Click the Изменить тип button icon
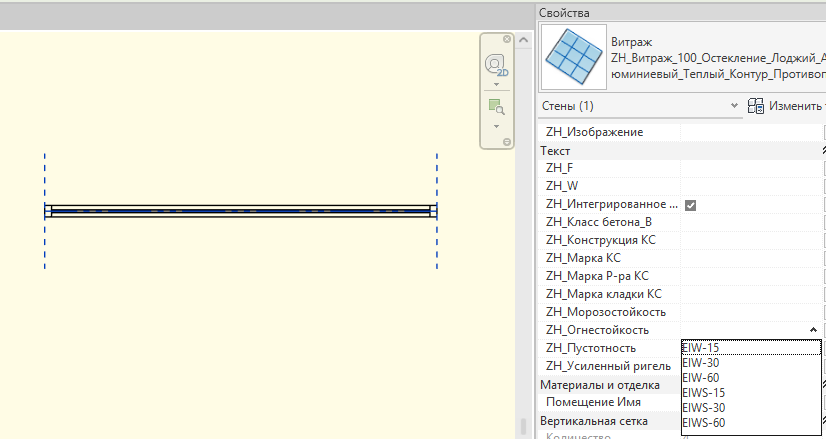 pos(756,106)
